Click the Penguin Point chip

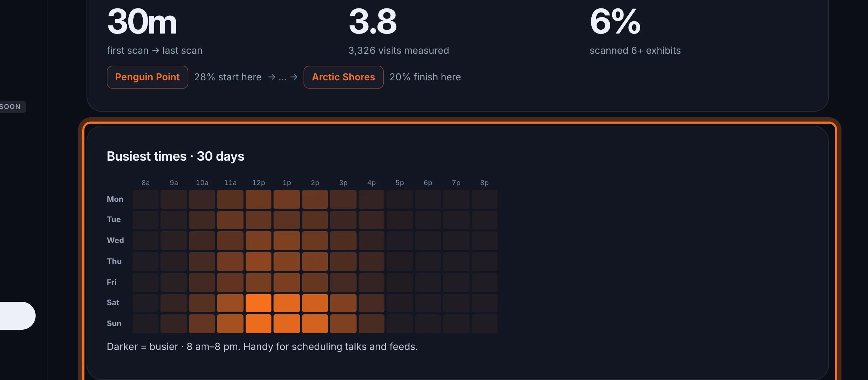tap(147, 77)
